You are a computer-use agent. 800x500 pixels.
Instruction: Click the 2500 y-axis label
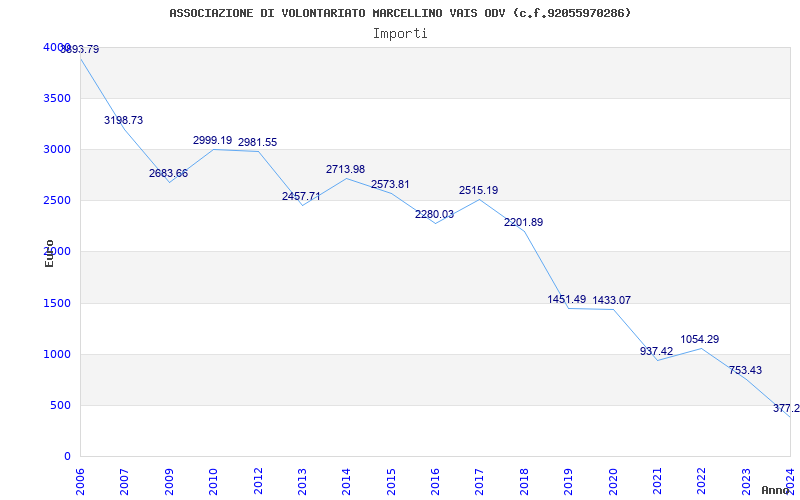pos(55,200)
